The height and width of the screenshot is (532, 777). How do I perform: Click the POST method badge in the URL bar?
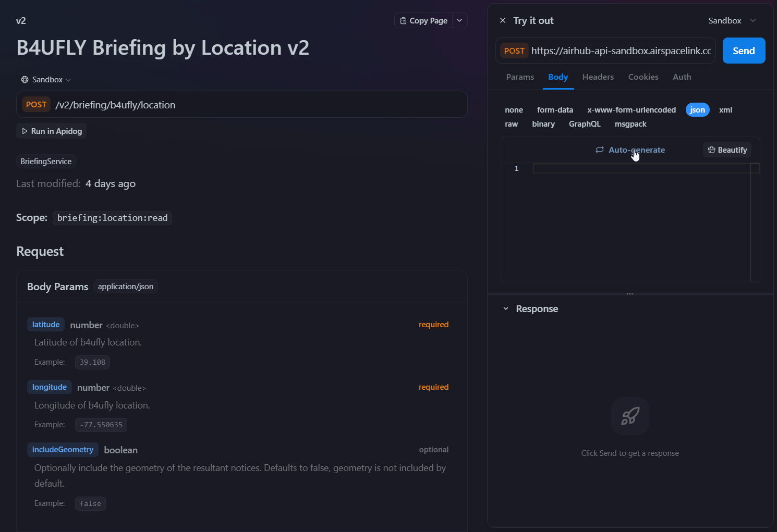click(514, 51)
